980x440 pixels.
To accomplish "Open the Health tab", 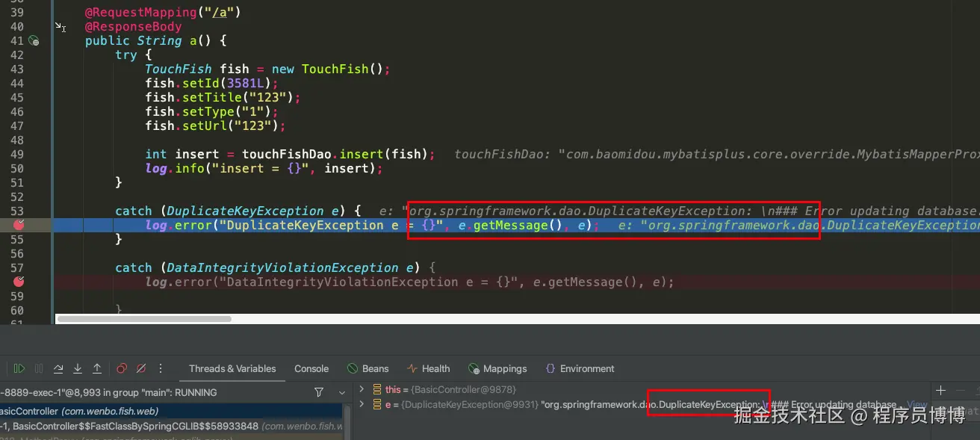I will coord(428,369).
